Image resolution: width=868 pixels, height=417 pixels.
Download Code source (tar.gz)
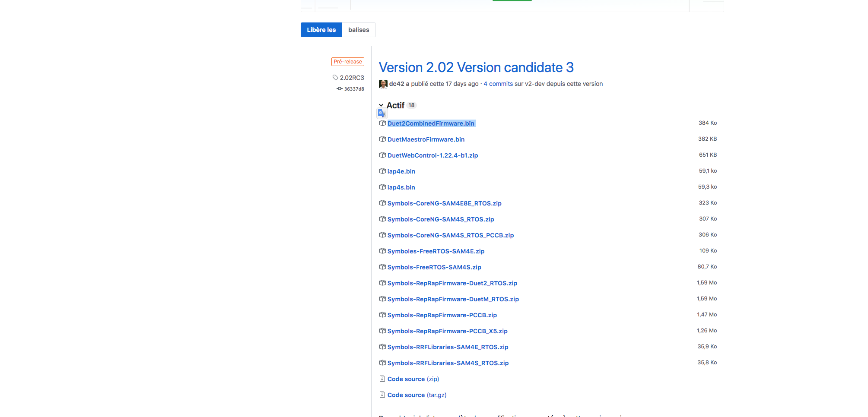[x=417, y=395]
